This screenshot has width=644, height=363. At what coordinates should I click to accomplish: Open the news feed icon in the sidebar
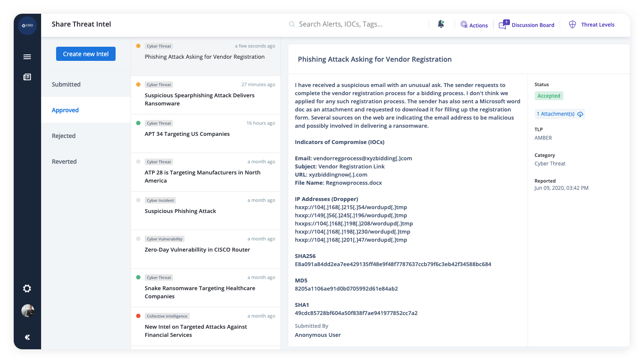click(x=27, y=77)
